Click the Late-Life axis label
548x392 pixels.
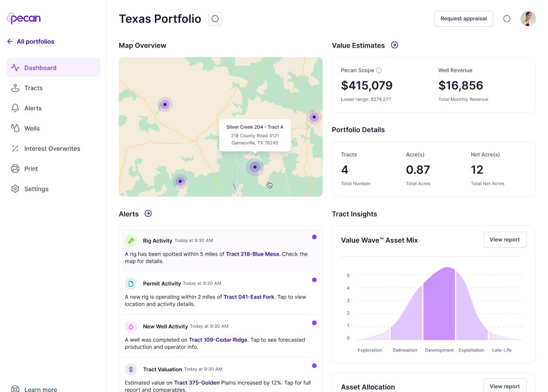[502, 350]
